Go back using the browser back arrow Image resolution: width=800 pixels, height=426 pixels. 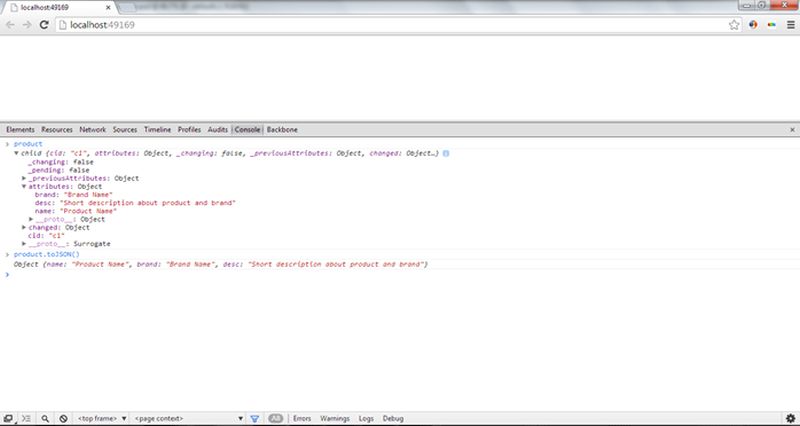click(10, 24)
